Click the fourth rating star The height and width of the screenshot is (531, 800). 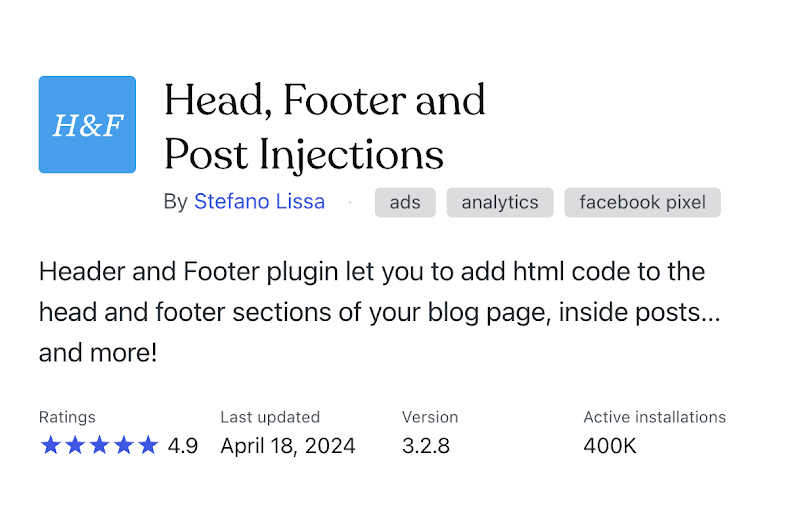(124, 445)
